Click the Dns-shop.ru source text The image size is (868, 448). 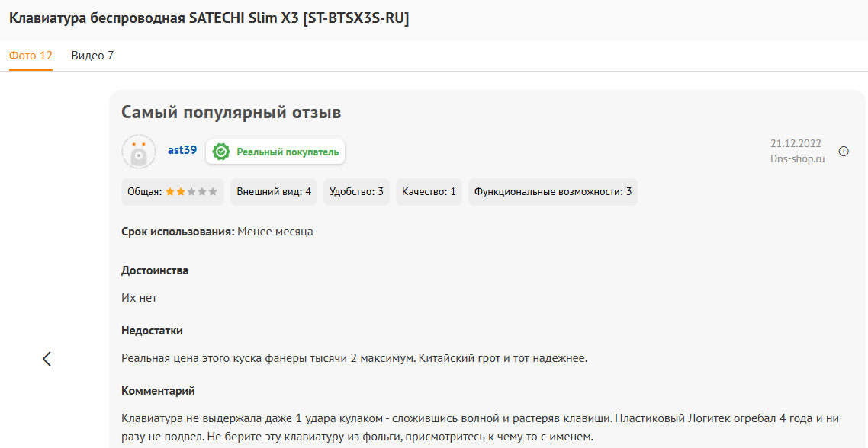797,158
